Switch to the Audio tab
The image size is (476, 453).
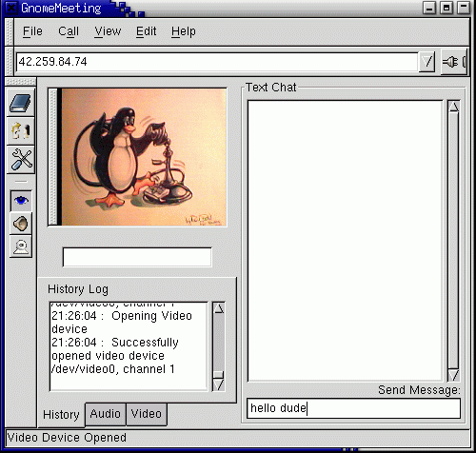point(106,414)
